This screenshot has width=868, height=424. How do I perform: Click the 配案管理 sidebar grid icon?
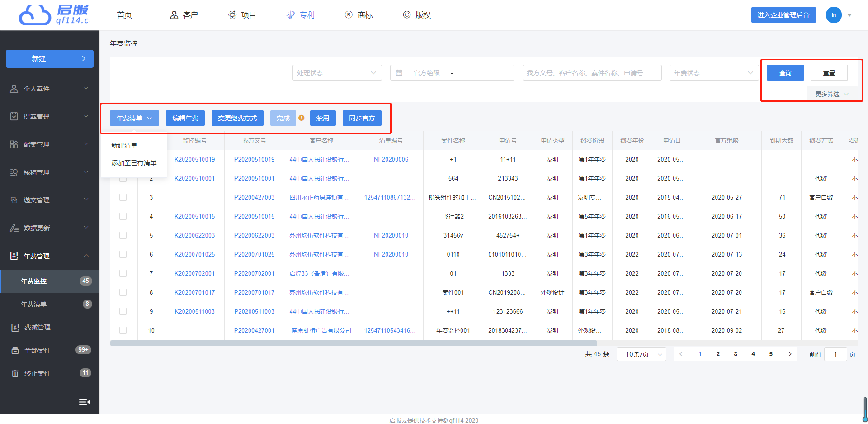click(14, 144)
